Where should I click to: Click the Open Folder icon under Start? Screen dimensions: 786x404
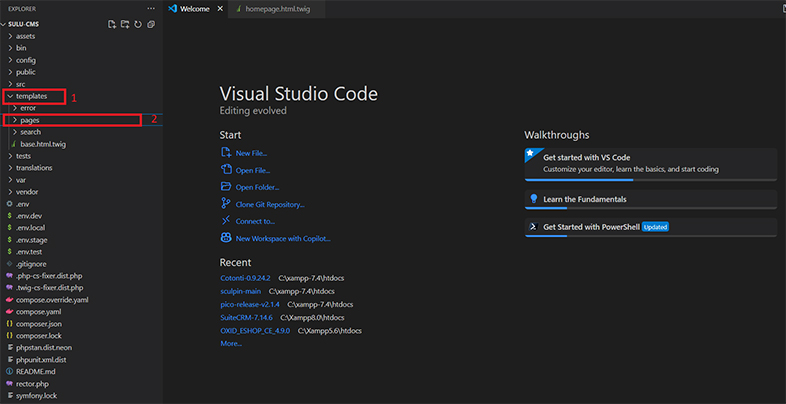(226, 186)
